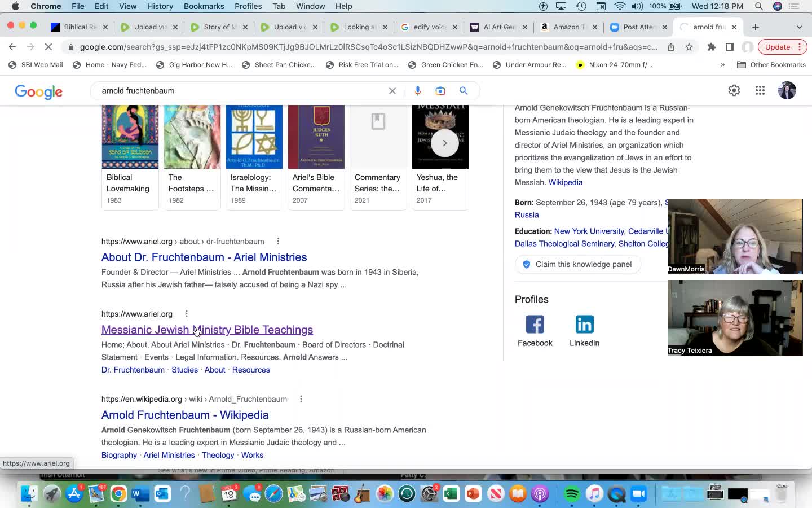This screenshot has width=812, height=508.
Task: Click the Chrome address bar
Action: 369,47
